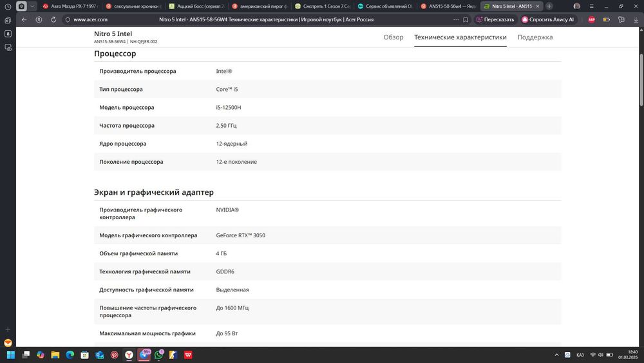Open Telegram with 99+ badge
The image size is (644, 363).
[x=144, y=355]
